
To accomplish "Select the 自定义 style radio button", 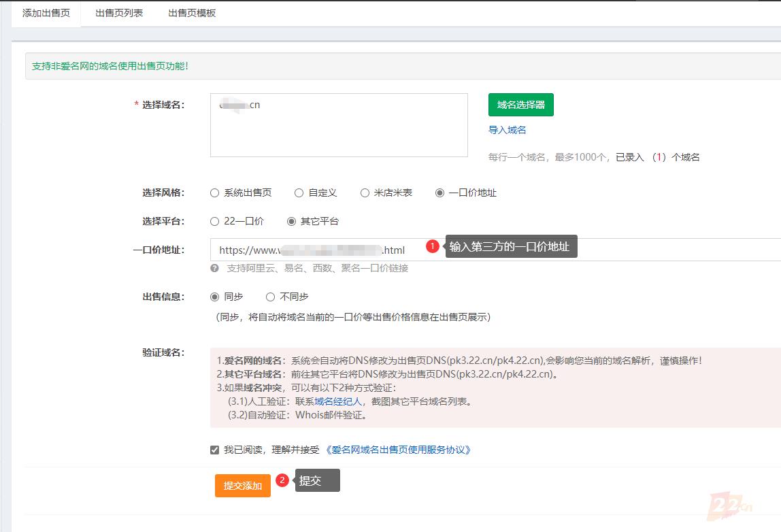I will 299,193.
